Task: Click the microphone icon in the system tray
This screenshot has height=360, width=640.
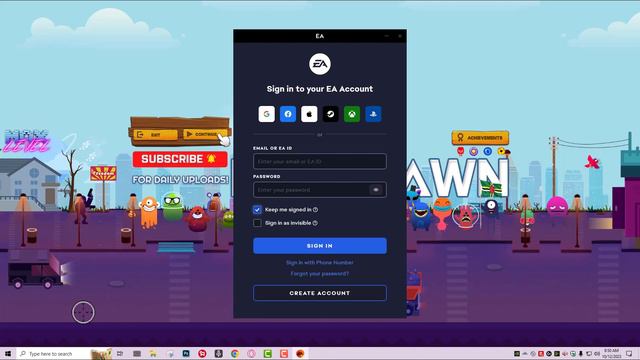Action: pyautogui.click(x=581, y=353)
